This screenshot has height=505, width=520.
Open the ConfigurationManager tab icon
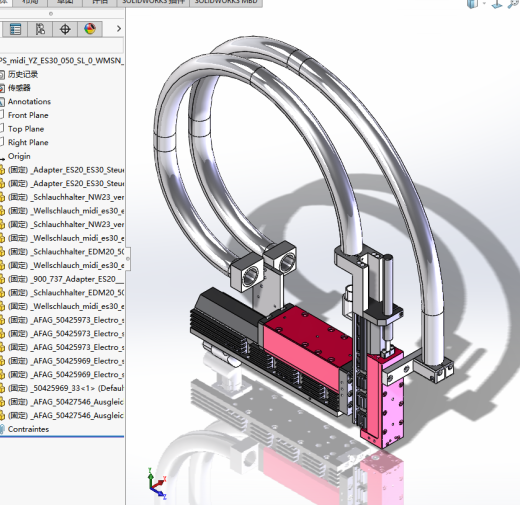40,29
